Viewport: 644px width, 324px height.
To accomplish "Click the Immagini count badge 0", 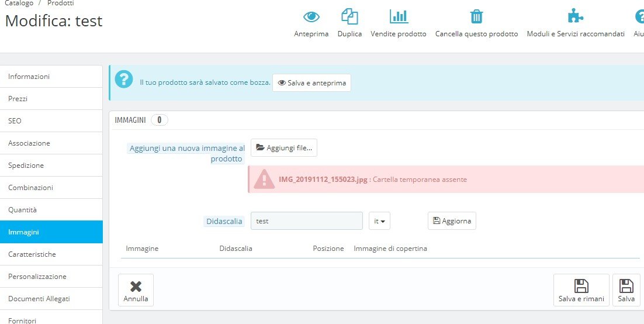I will (x=160, y=120).
